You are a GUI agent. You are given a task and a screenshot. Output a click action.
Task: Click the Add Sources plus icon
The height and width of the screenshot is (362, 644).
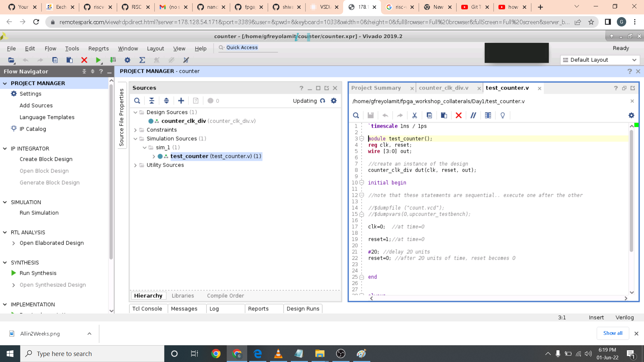(181, 101)
